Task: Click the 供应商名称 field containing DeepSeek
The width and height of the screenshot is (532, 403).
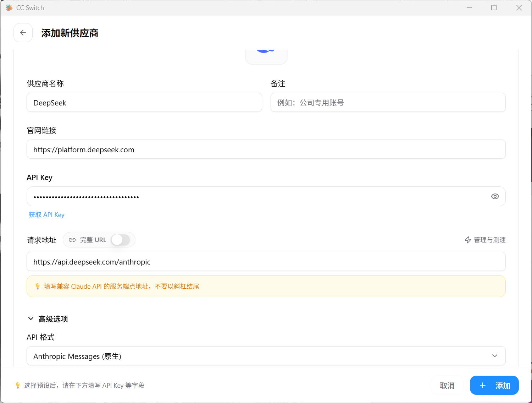Action: [144, 102]
